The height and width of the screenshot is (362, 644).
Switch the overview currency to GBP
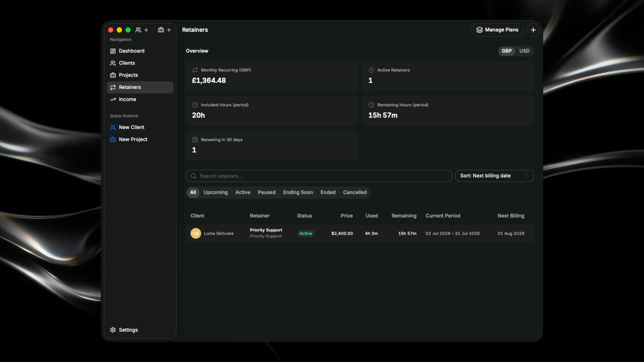[507, 51]
